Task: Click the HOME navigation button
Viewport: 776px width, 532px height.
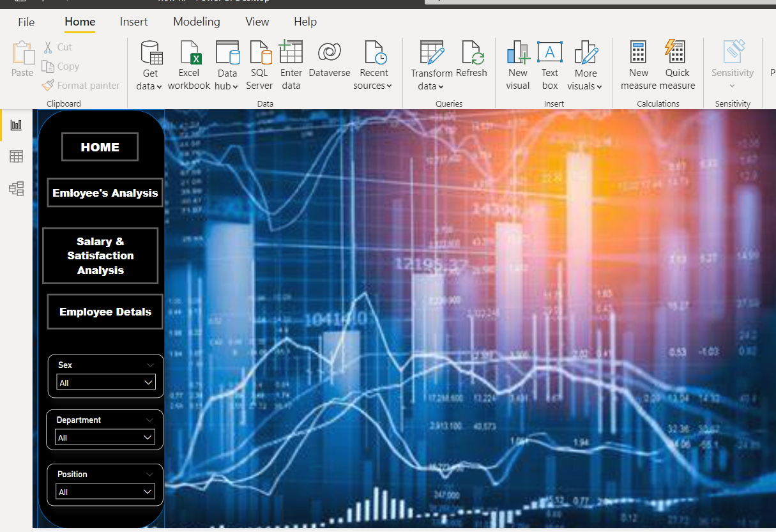Action: (100, 147)
